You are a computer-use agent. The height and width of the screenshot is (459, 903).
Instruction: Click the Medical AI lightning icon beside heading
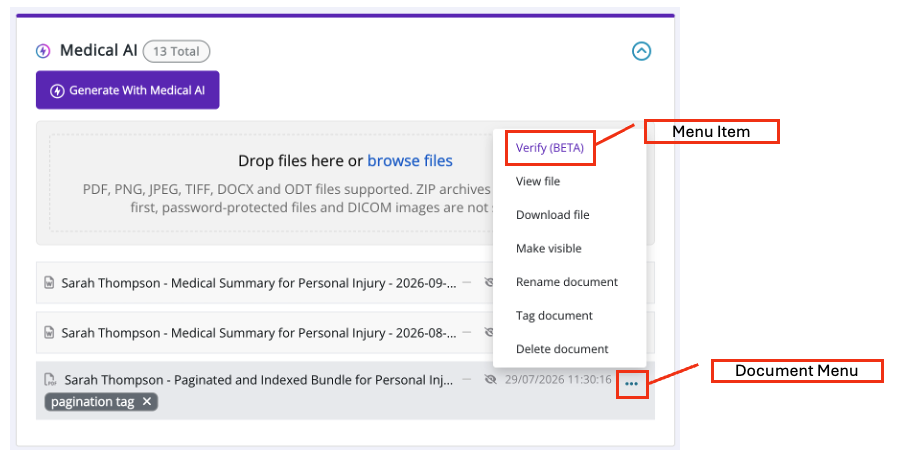point(43,51)
